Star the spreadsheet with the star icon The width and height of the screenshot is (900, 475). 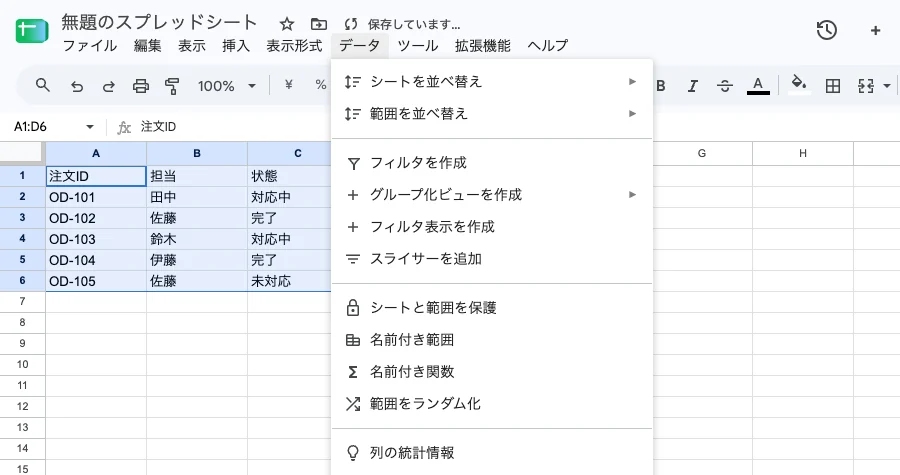coord(286,24)
